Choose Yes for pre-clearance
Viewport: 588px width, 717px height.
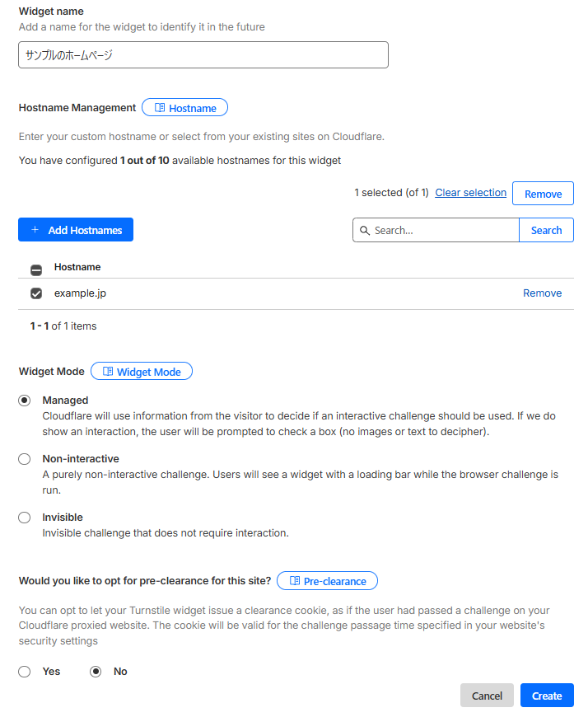click(x=25, y=672)
